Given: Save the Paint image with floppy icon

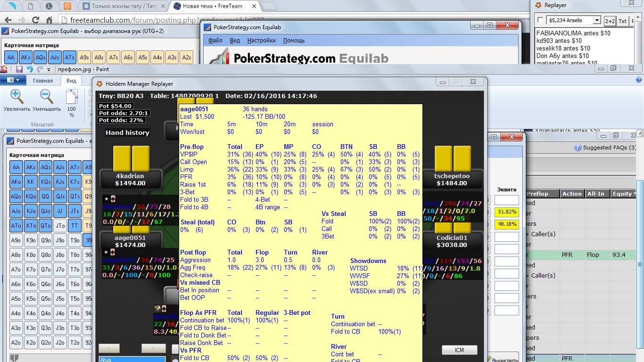Looking at the screenshot, I should click(19, 69).
